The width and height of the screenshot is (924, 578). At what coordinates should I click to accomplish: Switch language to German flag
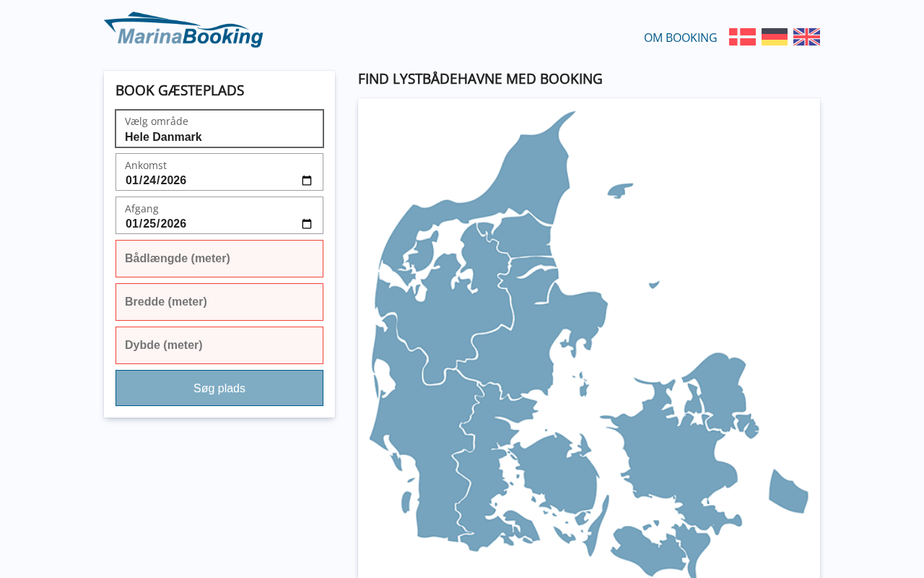(775, 37)
